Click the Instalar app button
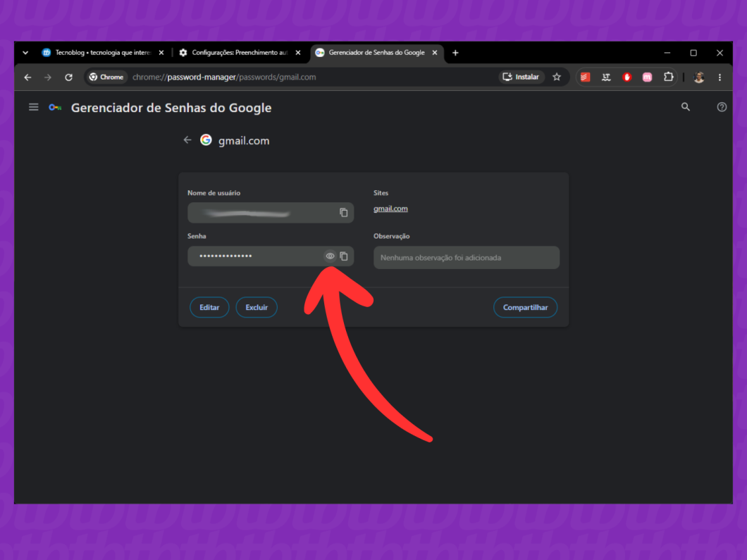This screenshot has height=560, width=747. point(521,77)
